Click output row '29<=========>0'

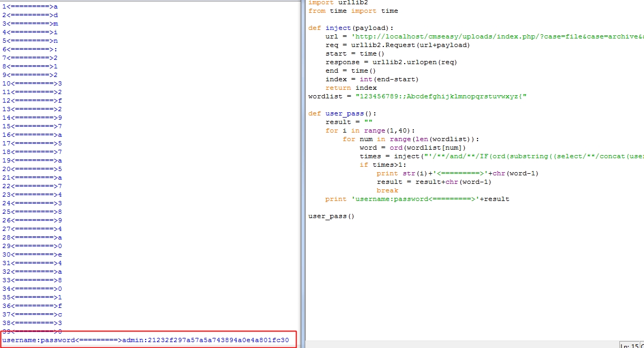pos(32,246)
